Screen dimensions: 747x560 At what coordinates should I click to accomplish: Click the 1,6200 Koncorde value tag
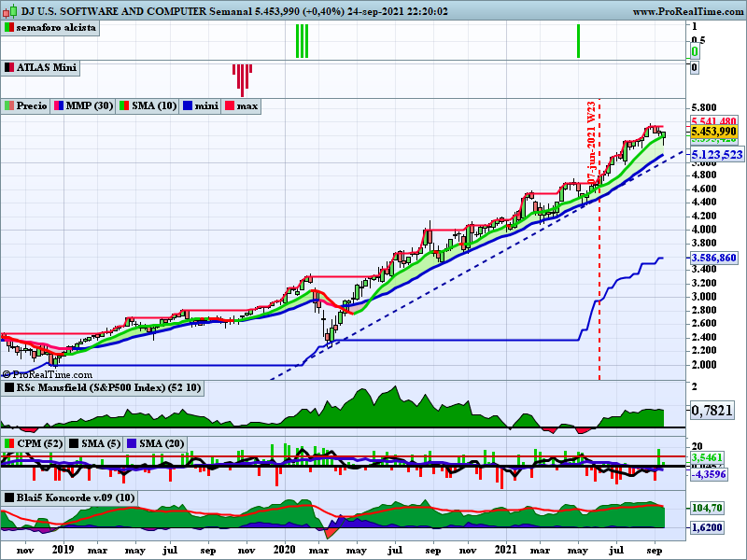707,527
